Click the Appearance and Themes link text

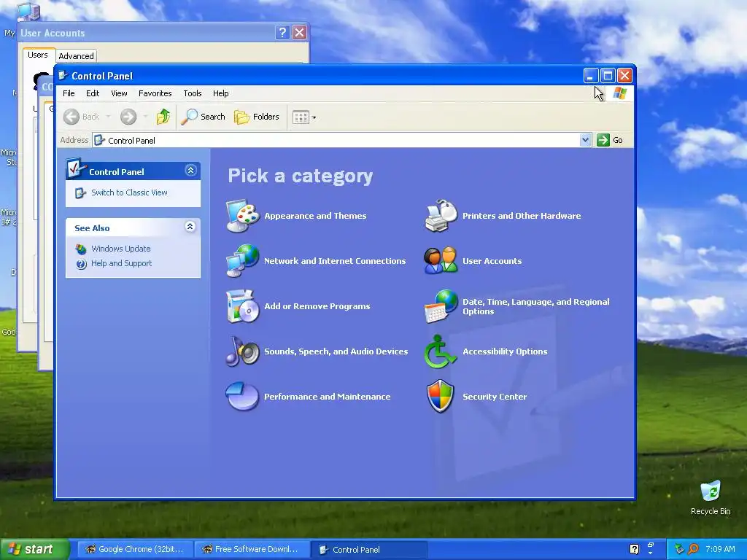point(315,216)
